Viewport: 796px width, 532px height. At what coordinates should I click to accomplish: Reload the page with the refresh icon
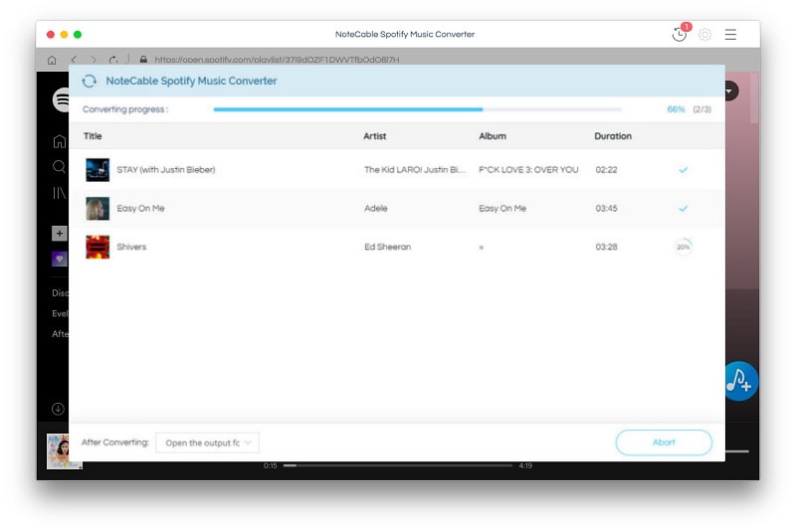tap(113, 60)
